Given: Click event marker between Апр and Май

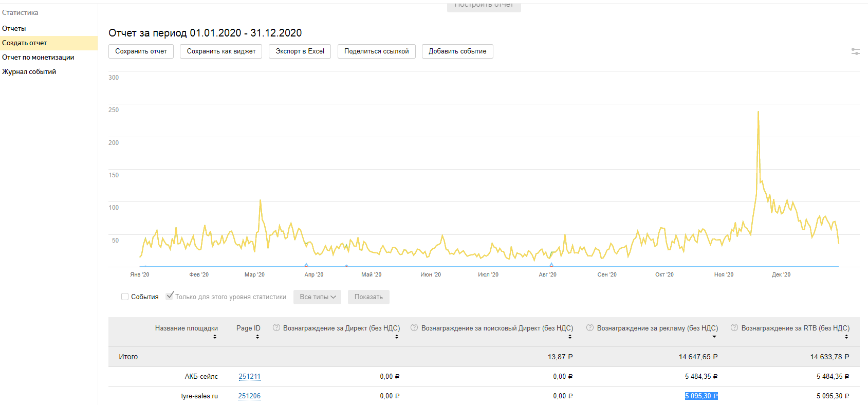Looking at the screenshot, I should (x=346, y=266).
